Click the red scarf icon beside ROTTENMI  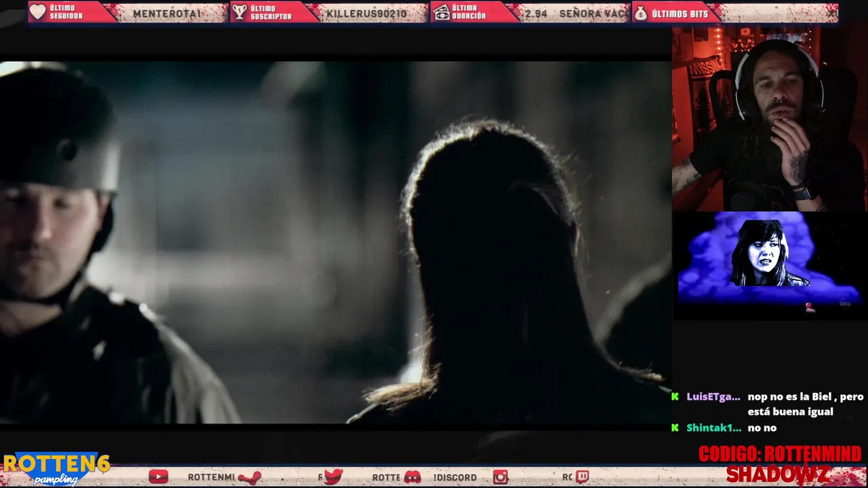[250, 478]
